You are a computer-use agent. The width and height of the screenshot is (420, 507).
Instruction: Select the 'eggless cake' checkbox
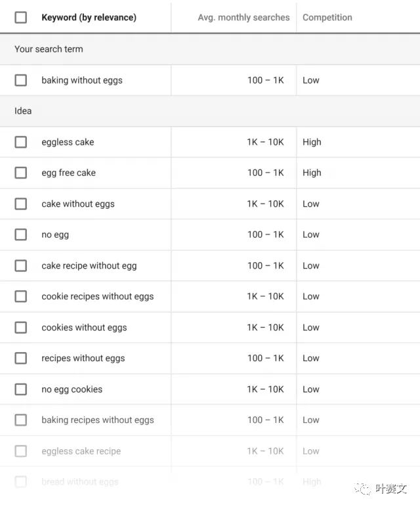pos(21,142)
